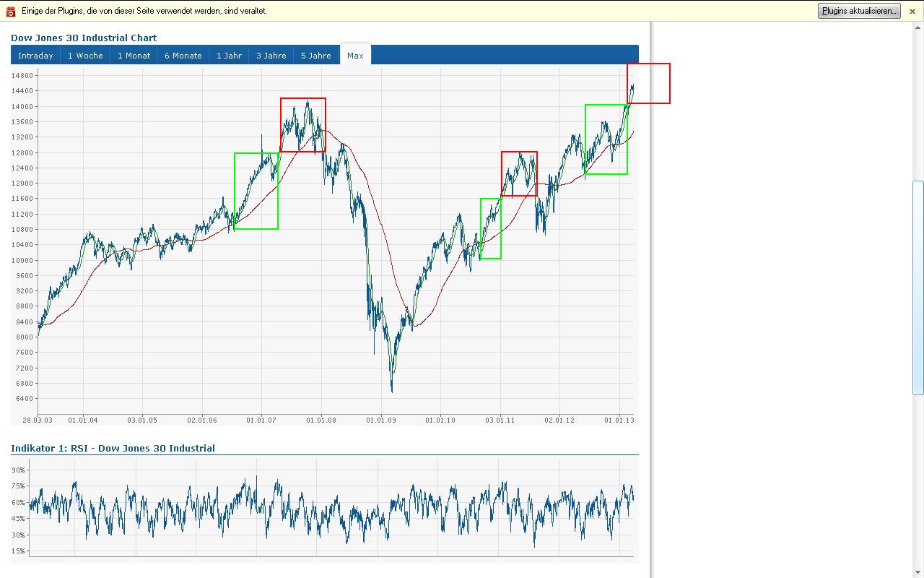The height and width of the screenshot is (578, 924).
Task: Click the 30% RSI axis label
Action: point(19,535)
